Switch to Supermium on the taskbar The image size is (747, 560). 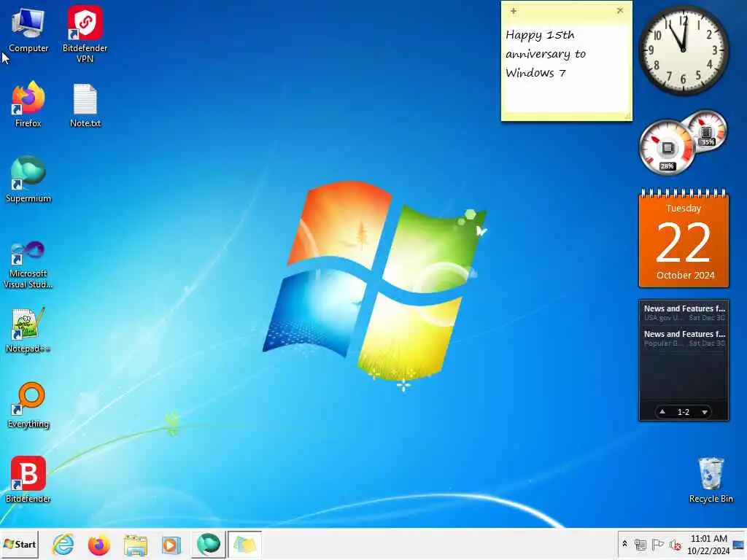pyautogui.click(x=208, y=544)
